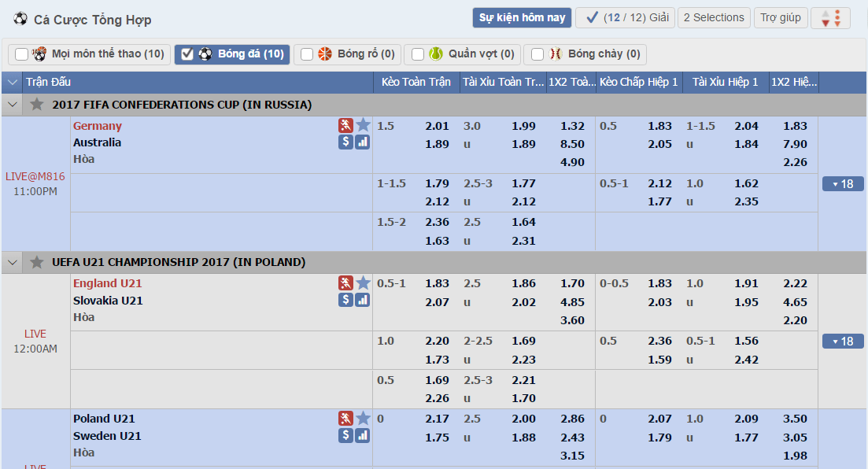Bet Germany first-half 1X2 at 1.83
The width and height of the screenshot is (868, 469).
[795, 126]
